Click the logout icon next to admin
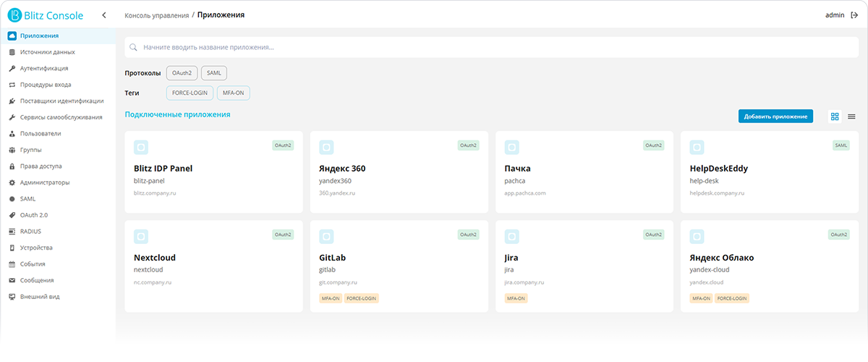Viewport: 868px width, 362px height. tap(854, 14)
